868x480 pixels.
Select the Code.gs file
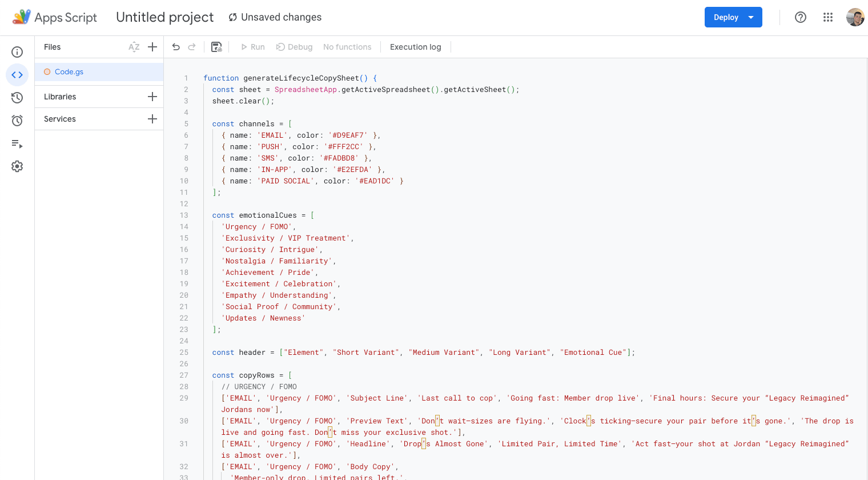tap(69, 72)
